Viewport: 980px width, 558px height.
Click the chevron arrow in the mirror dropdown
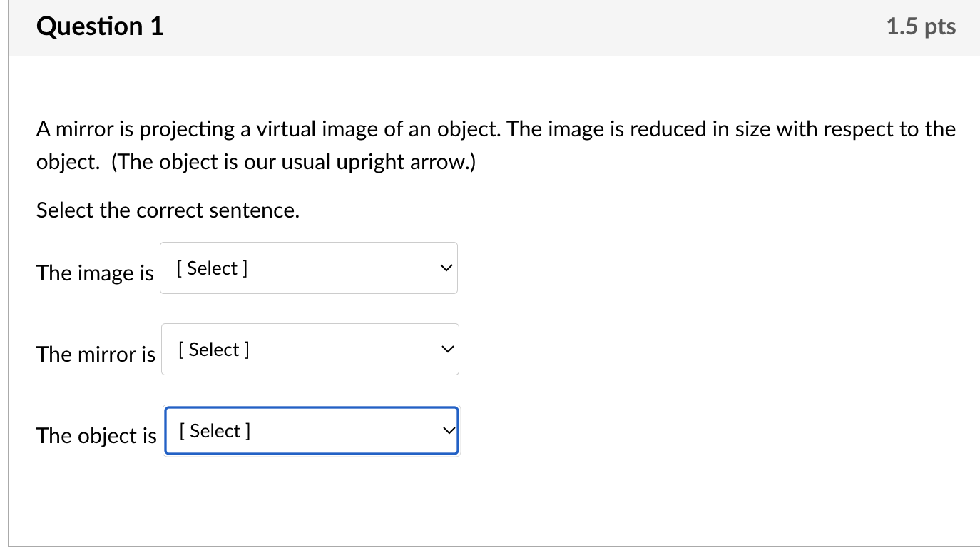click(x=447, y=350)
